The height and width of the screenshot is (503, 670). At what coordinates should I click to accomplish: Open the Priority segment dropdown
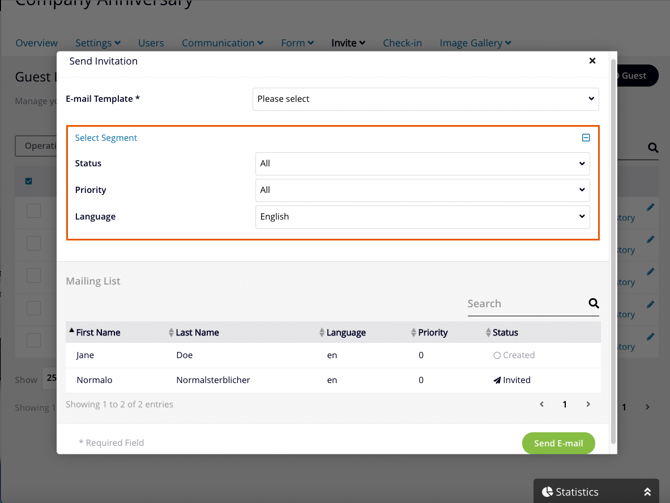pyautogui.click(x=422, y=190)
